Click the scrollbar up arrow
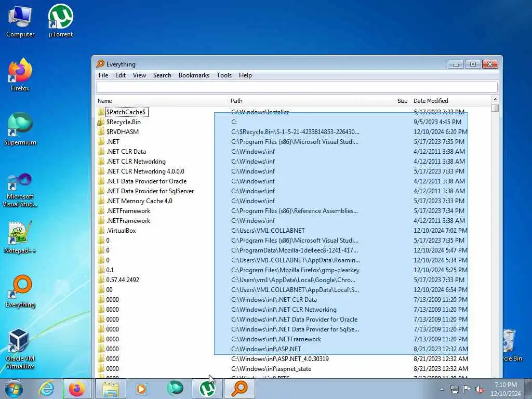Viewport: 532px width, 399px height. pos(495,99)
